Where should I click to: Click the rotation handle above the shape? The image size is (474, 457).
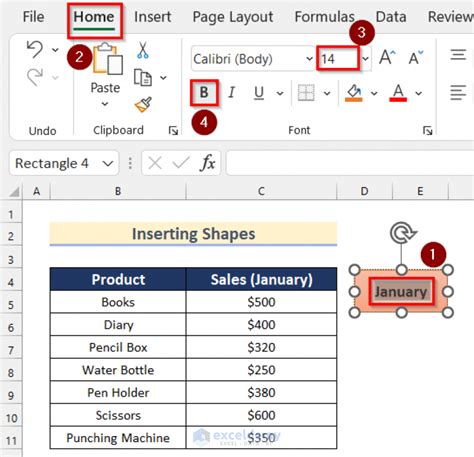[403, 233]
